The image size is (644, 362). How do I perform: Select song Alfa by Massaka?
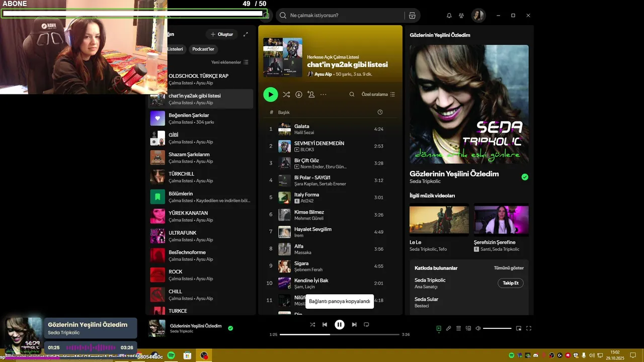point(331,249)
